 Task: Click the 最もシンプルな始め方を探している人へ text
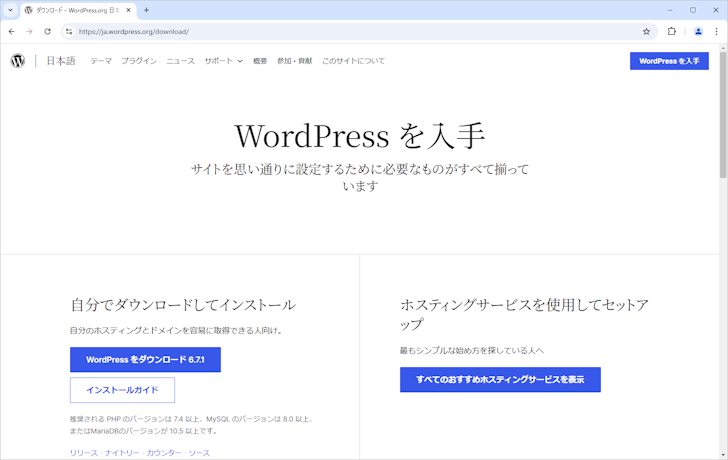(x=472, y=350)
